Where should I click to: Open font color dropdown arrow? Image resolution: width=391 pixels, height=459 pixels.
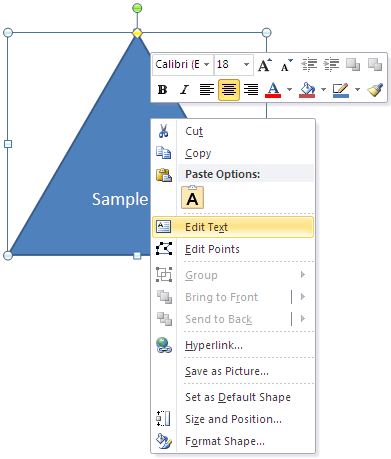tap(289, 89)
